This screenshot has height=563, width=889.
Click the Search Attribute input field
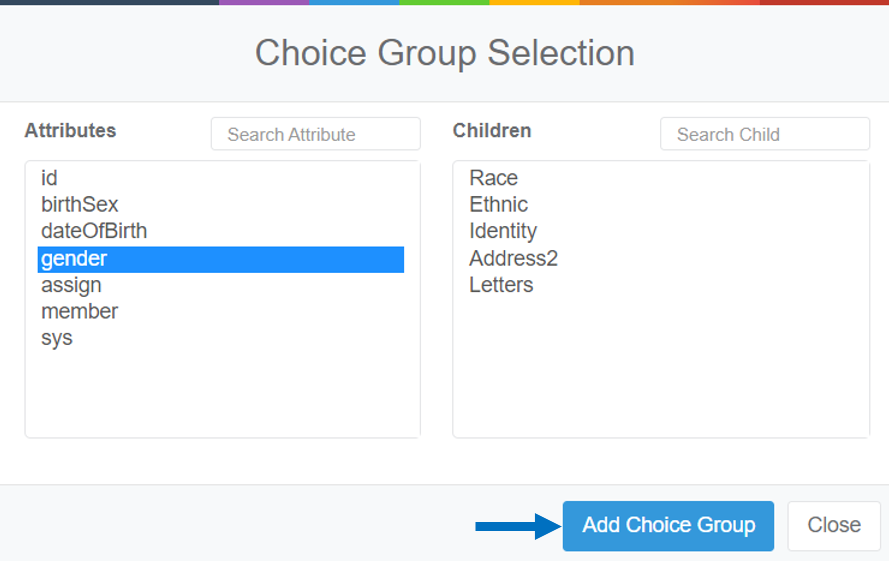pyautogui.click(x=315, y=134)
